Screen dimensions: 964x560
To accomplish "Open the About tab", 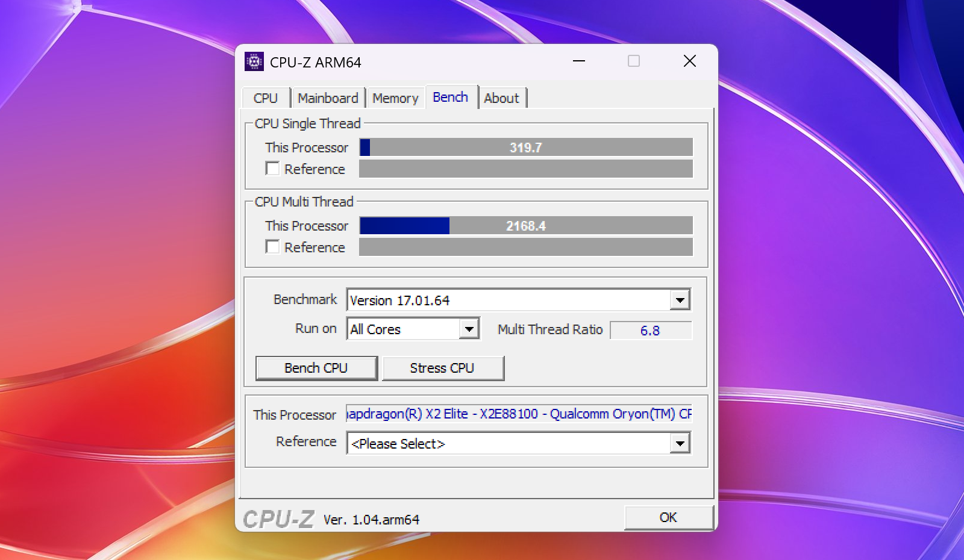I will coord(501,98).
